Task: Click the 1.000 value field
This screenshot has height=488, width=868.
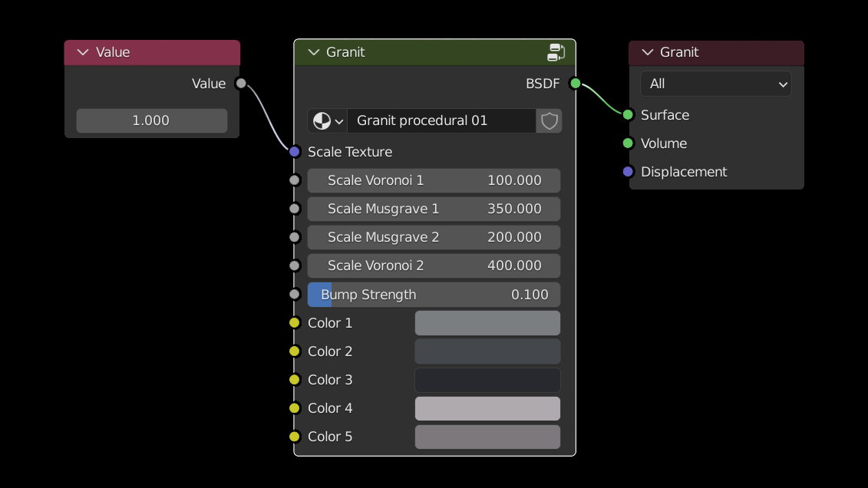Action: [x=151, y=120]
